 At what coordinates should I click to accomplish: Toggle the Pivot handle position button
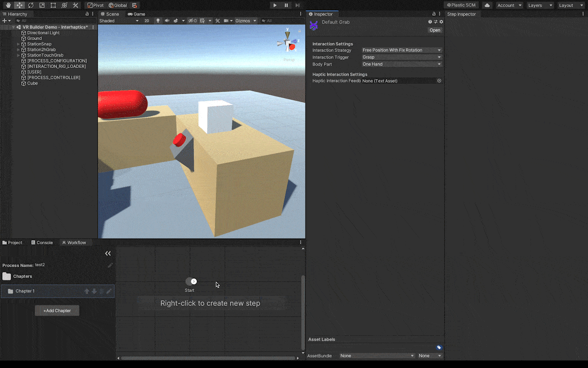click(96, 5)
